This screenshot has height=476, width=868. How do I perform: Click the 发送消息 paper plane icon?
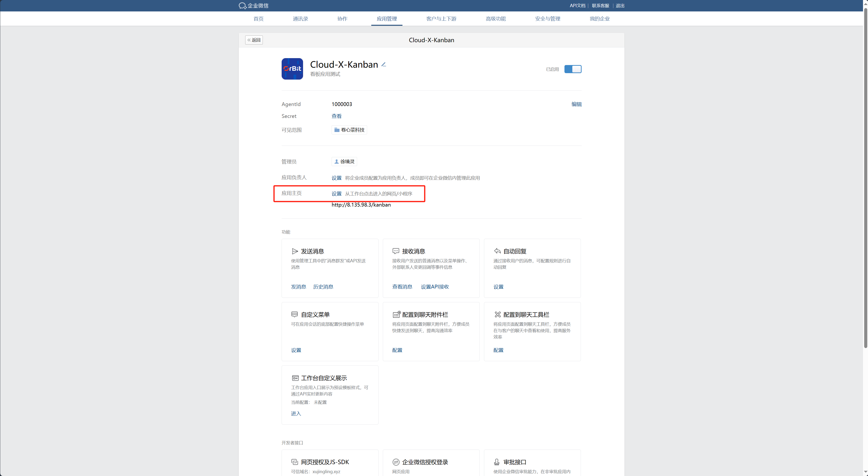pyautogui.click(x=295, y=251)
